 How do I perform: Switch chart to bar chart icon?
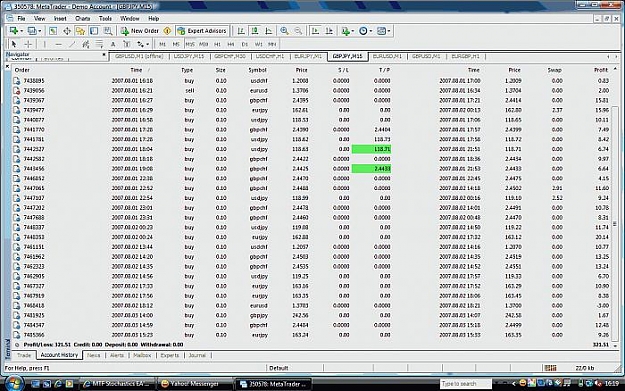[241, 31]
